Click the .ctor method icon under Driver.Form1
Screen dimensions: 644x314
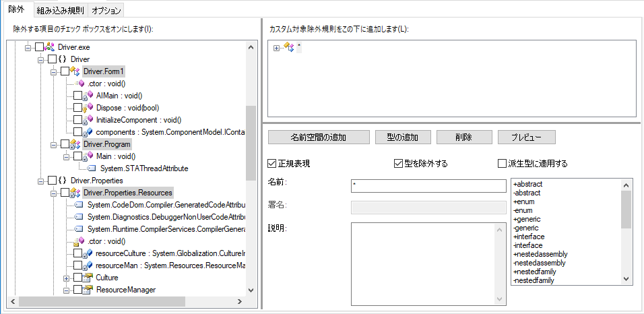(79, 84)
